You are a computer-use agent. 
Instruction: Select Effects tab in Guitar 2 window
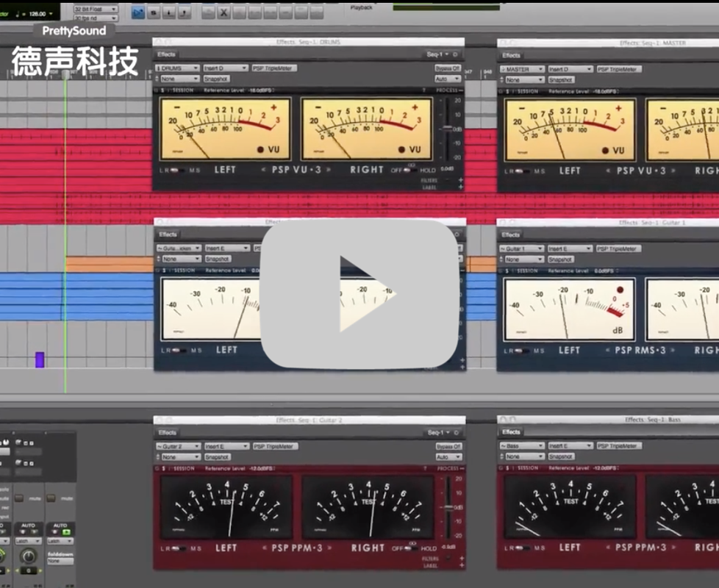167,432
